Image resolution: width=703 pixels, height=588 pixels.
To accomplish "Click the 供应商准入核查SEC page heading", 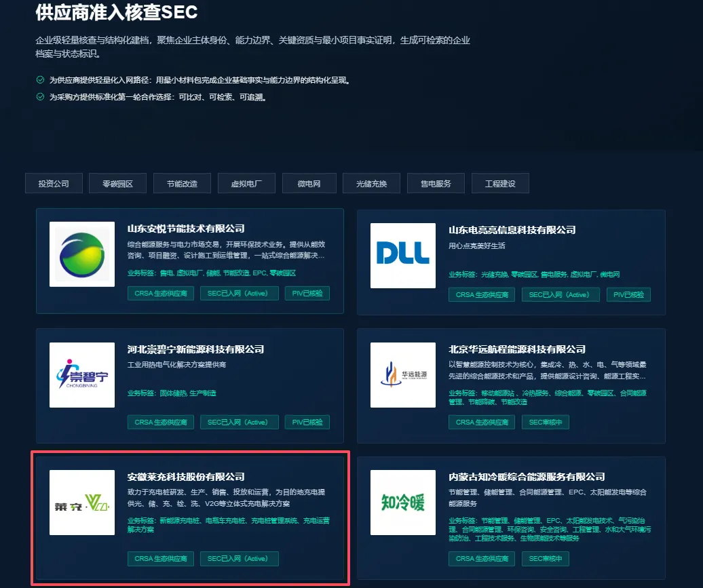I will point(117,12).
